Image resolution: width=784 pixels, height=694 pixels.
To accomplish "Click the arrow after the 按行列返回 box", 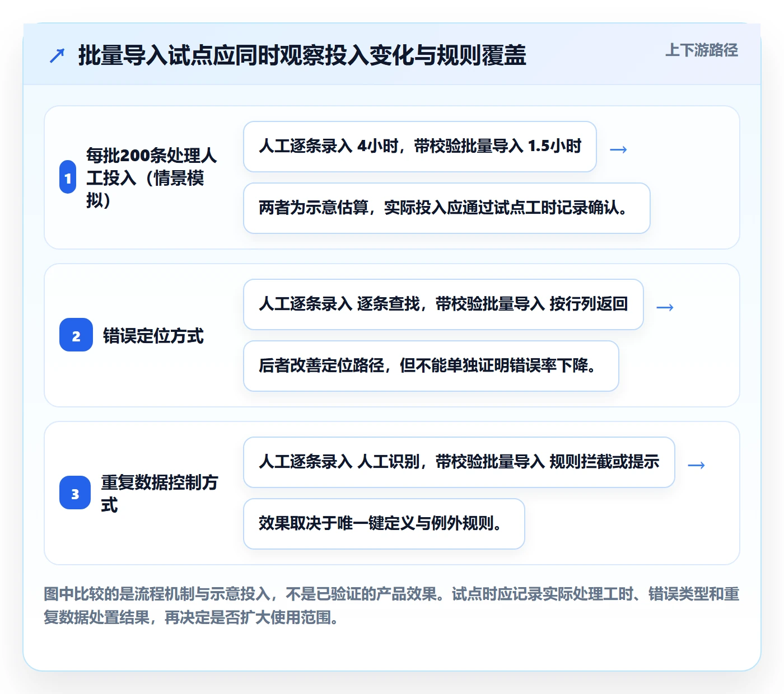I will 665,307.
